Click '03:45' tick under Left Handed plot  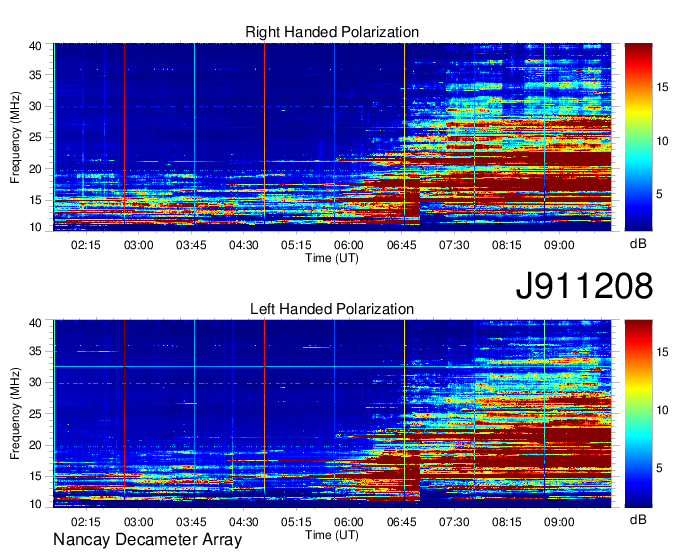click(191, 522)
